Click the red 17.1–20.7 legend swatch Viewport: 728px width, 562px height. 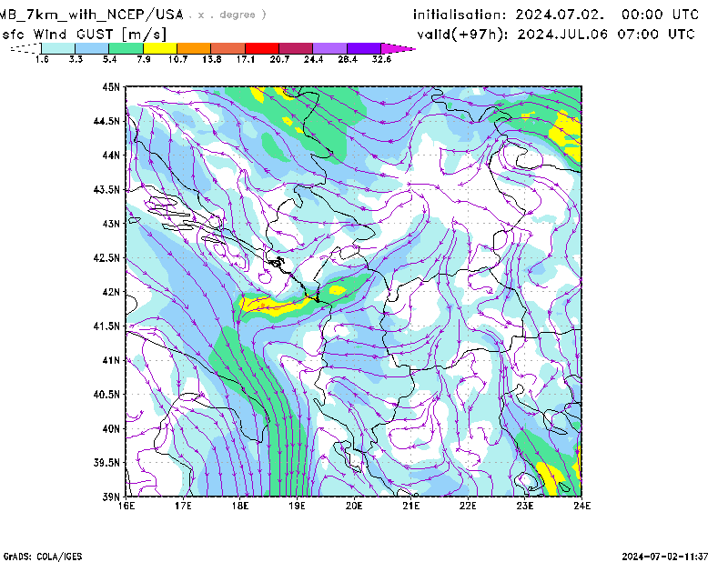[x=262, y=48]
